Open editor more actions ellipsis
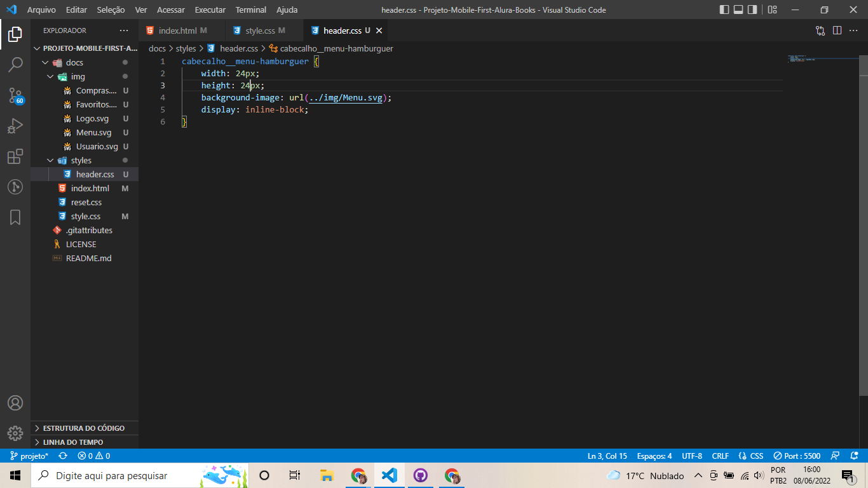 click(x=853, y=30)
